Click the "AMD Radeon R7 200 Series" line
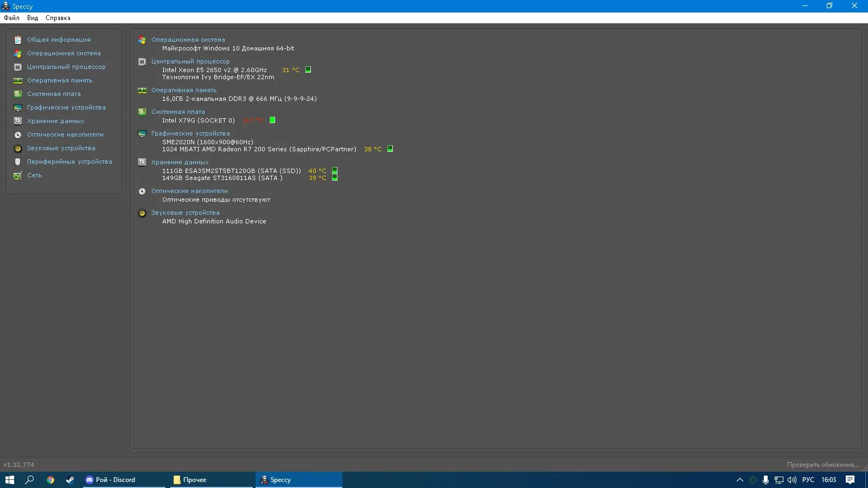The width and height of the screenshot is (868, 488). pyautogui.click(x=259, y=149)
